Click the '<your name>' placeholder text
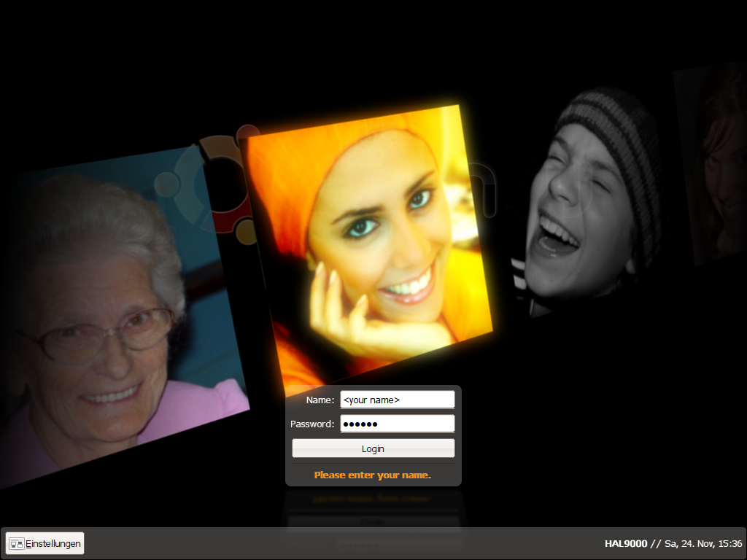Image resolution: width=747 pixels, height=560 pixels. [371, 400]
